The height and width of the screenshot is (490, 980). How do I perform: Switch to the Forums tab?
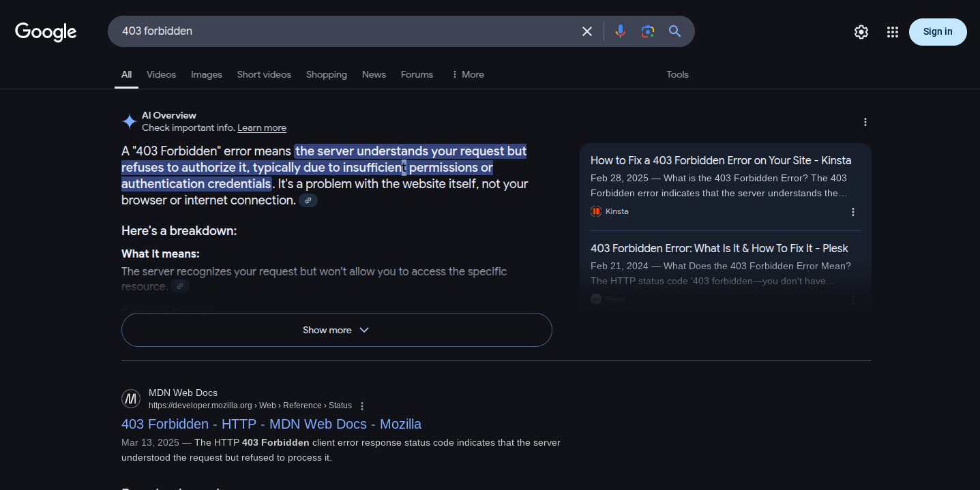point(417,74)
